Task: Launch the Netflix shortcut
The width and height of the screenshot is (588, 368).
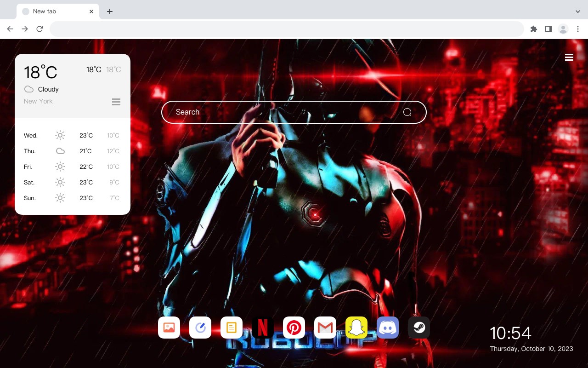Action: click(263, 328)
